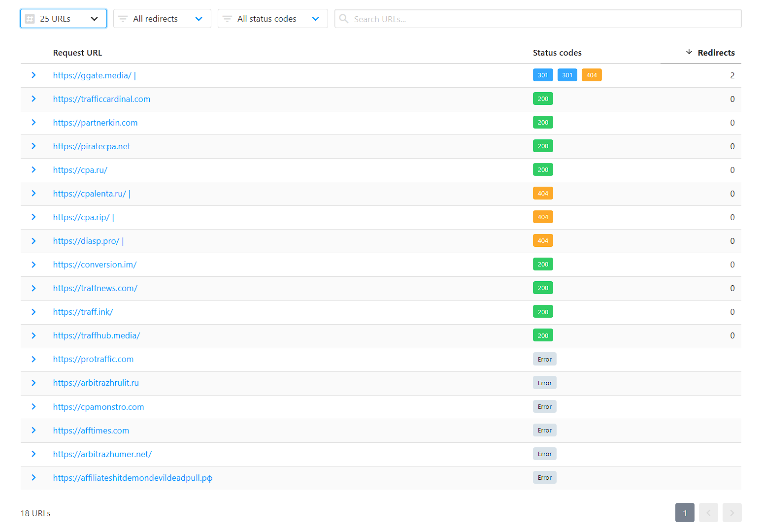Click the 18 URLs total count text
Viewport: 763px width, 532px height.
(35, 513)
